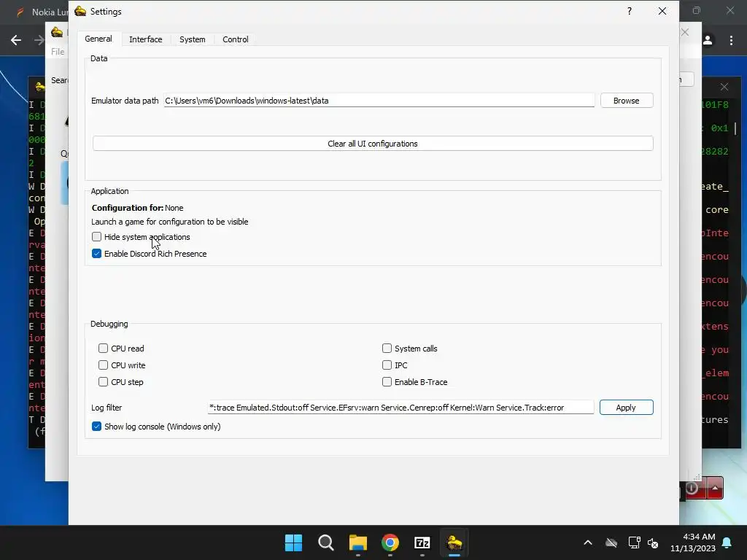Open the browser profile icon
747x560 pixels.
pyautogui.click(x=708, y=41)
